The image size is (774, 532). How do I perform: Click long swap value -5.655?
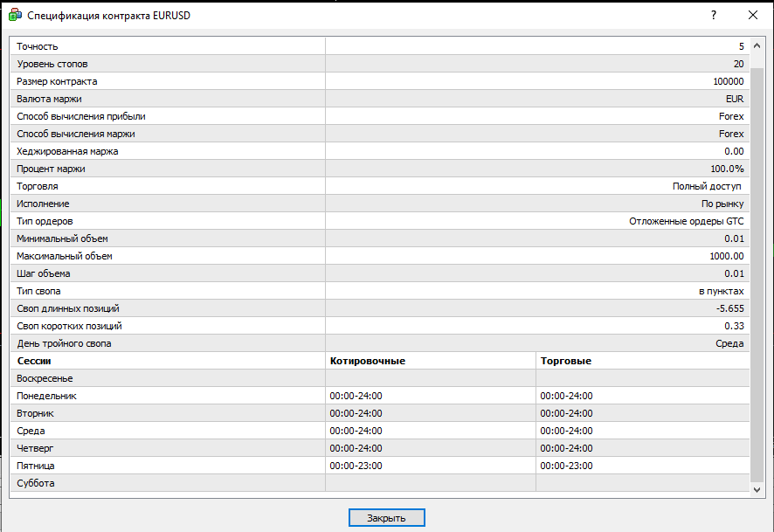[x=730, y=308]
